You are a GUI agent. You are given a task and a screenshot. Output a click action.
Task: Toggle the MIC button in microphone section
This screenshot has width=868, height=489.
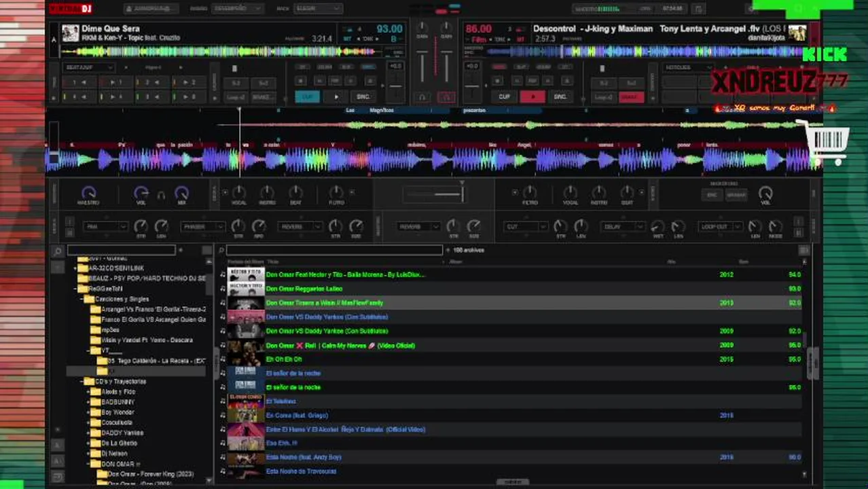712,195
